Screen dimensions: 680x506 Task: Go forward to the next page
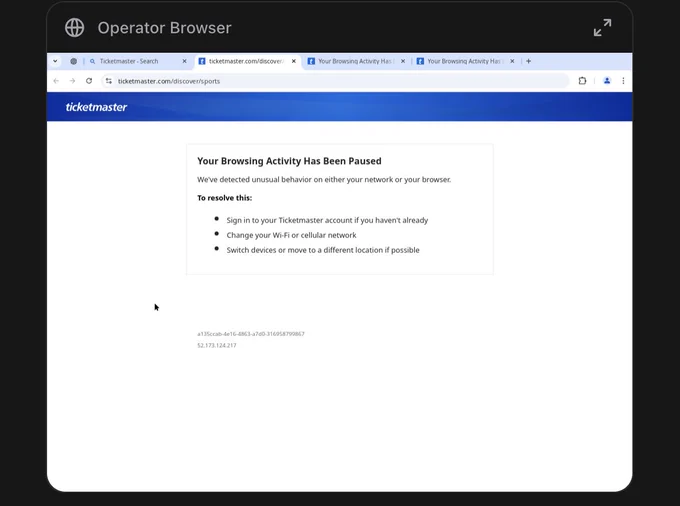pos(72,81)
